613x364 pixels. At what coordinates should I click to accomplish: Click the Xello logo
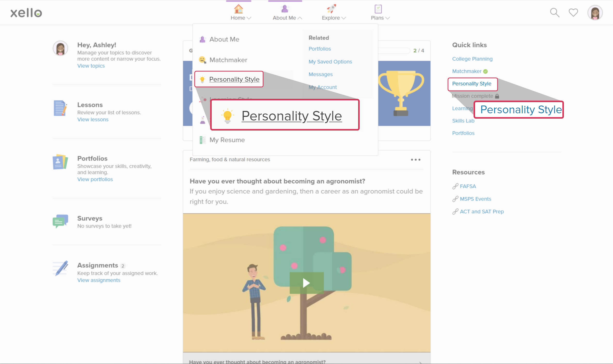pos(26,13)
